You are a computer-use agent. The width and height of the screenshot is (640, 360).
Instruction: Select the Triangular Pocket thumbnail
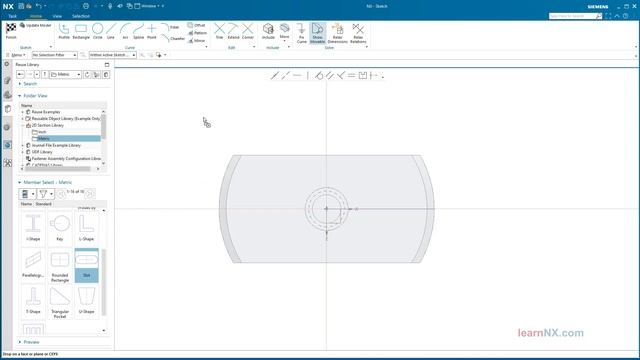(x=60, y=302)
